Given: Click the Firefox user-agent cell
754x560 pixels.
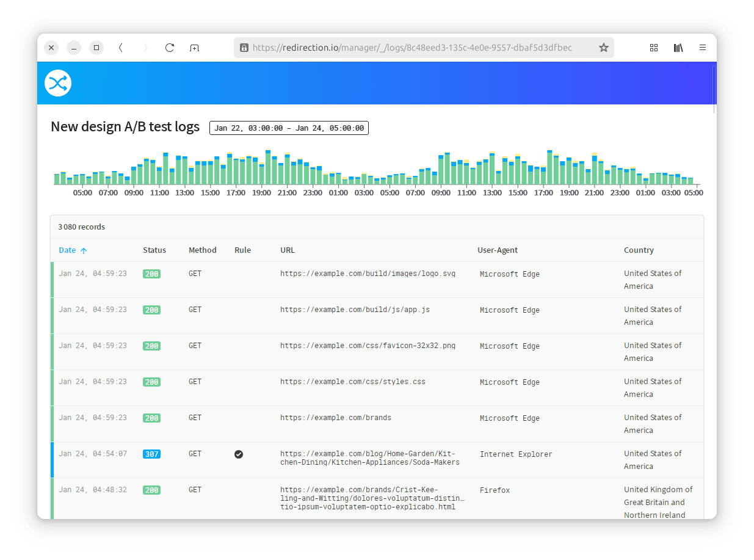Looking at the screenshot, I should (495, 490).
